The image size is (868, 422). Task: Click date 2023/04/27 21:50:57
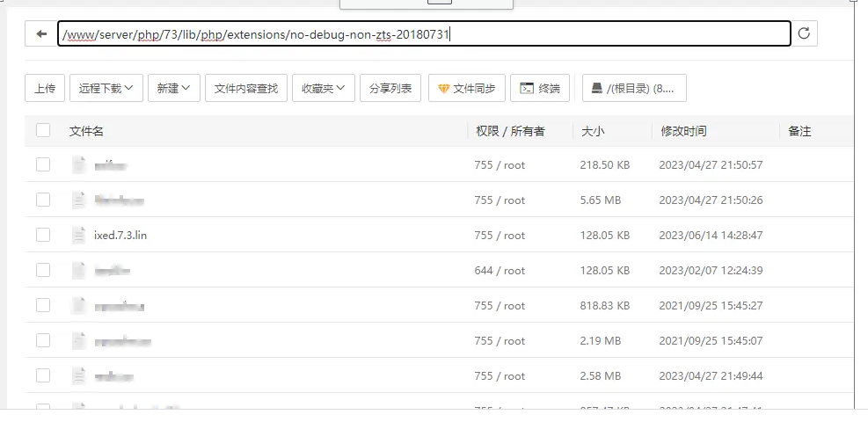coord(711,164)
